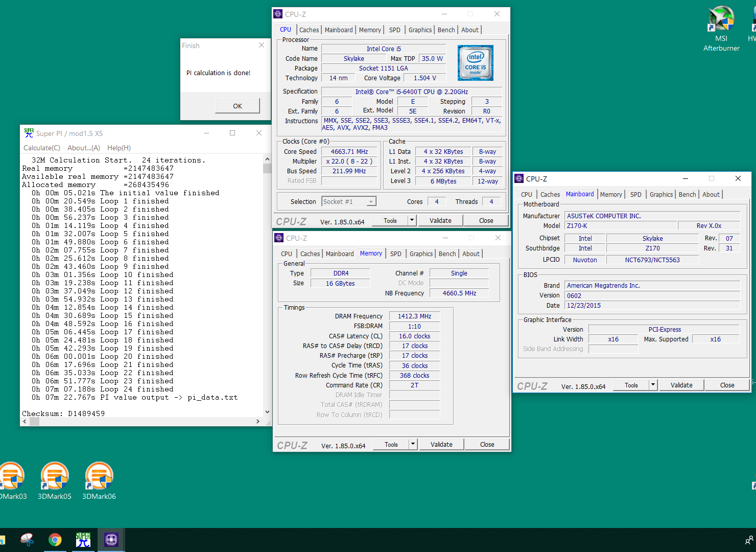Click the Checksum D1489459 line
This screenshot has height=552, width=756.
[63, 413]
